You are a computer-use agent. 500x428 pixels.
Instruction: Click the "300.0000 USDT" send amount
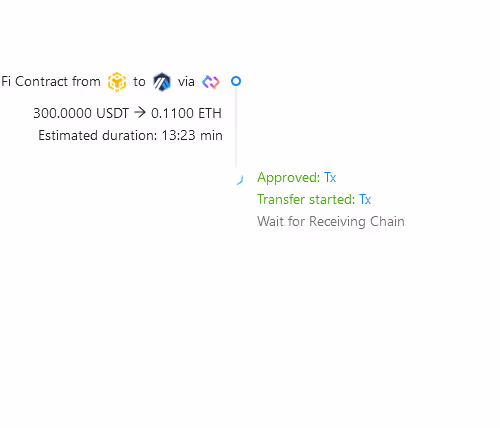pos(81,113)
